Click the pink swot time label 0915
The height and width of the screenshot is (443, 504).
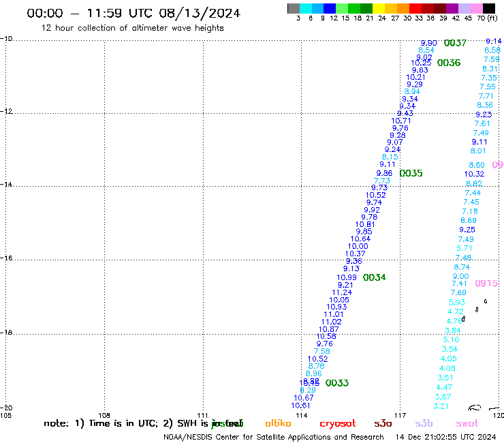(x=486, y=284)
